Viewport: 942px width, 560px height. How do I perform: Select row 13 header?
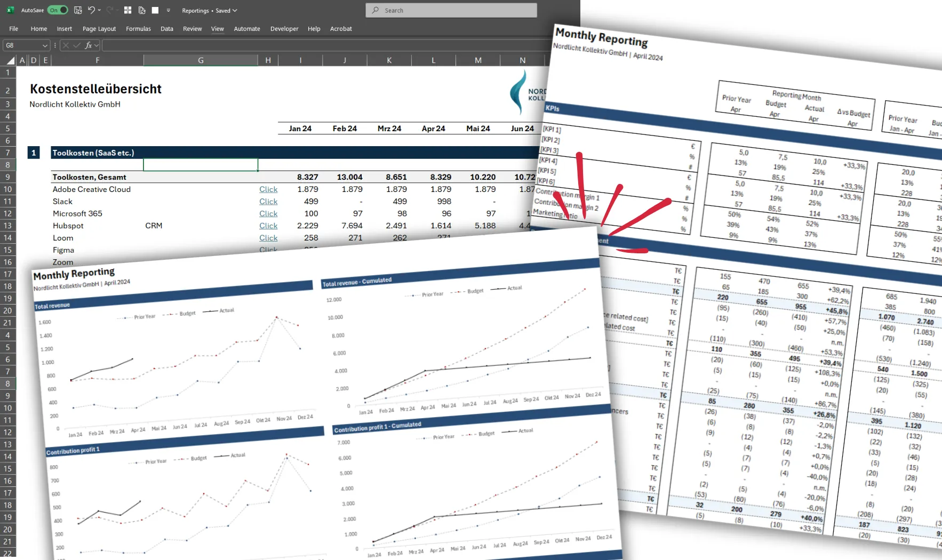(8, 226)
